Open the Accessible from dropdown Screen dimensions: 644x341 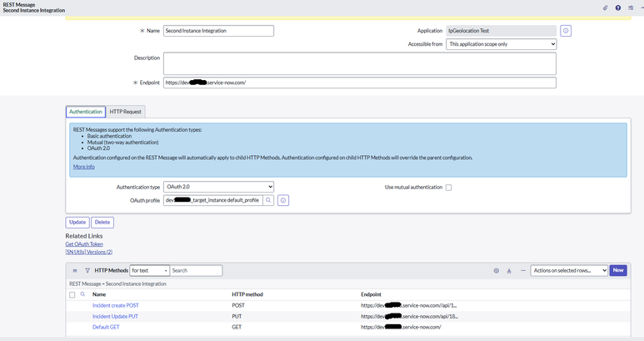(501, 44)
